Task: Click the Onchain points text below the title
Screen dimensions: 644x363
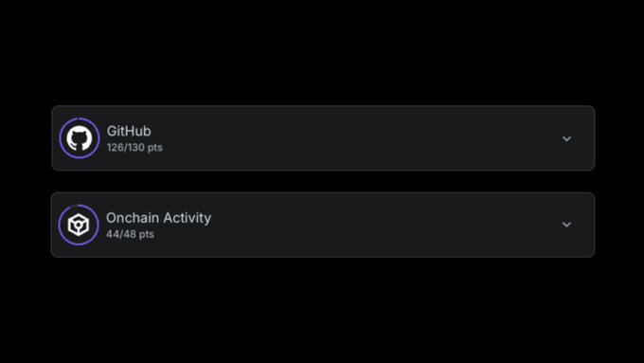Action: [130, 234]
